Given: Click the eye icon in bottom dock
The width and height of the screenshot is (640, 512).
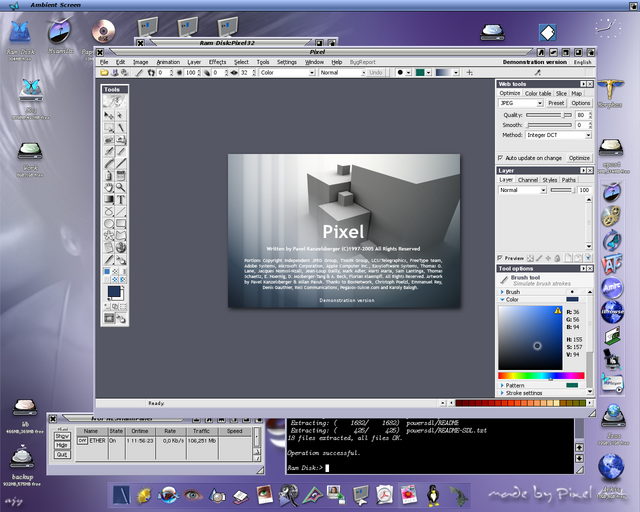Looking at the screenshot, I should point(193,496).
